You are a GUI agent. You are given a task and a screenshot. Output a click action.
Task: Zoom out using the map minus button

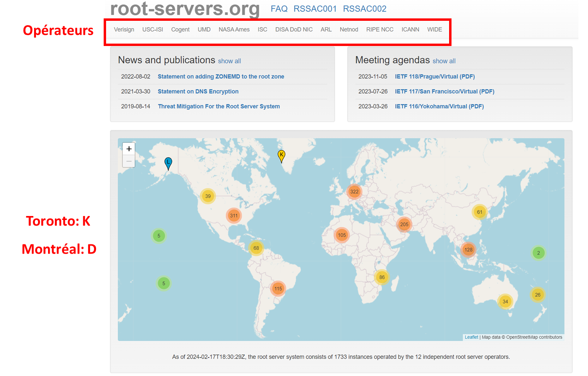pos(129,161)
